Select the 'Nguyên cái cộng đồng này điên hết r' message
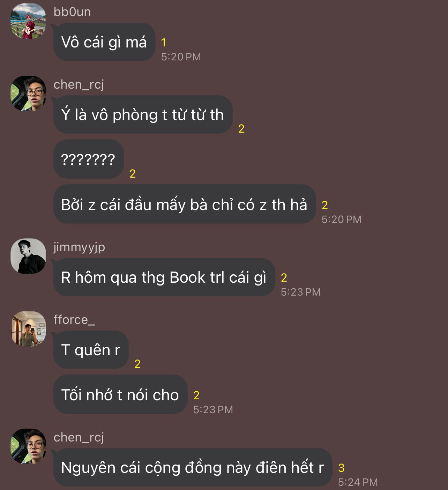 pyautogui.click(x=193, y=468)
